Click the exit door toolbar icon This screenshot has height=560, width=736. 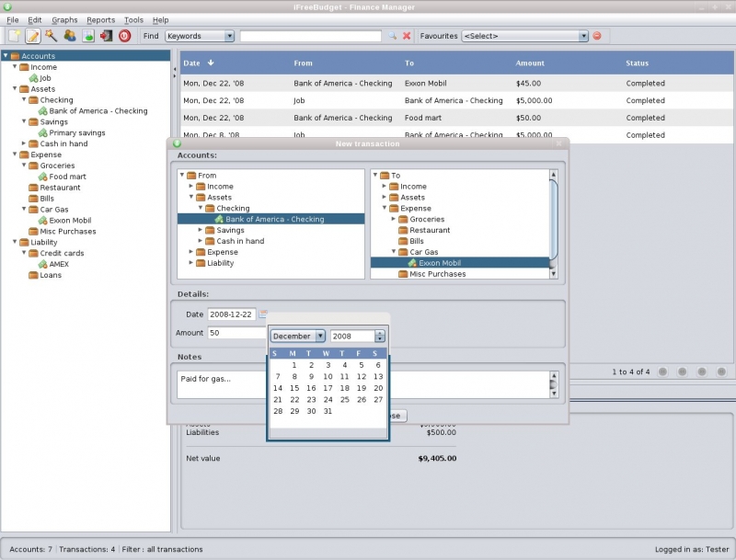pos(106,36)
